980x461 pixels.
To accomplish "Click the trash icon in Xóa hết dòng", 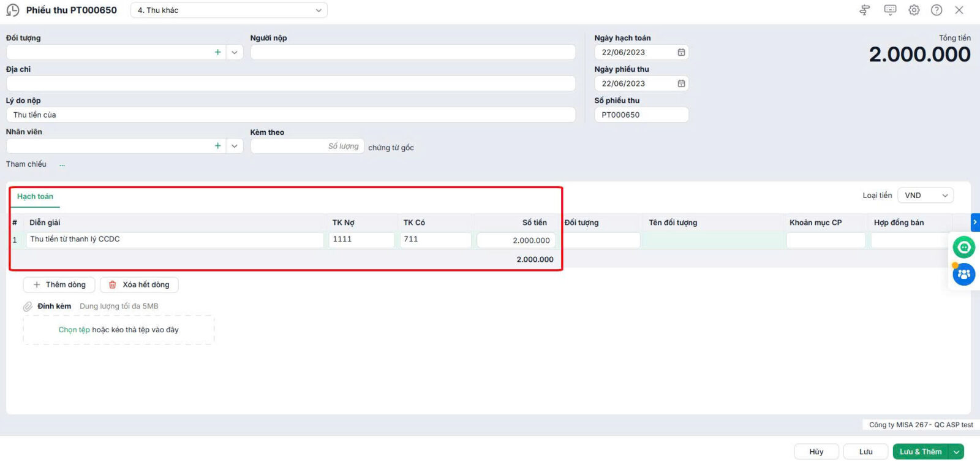I will point(113,284).
